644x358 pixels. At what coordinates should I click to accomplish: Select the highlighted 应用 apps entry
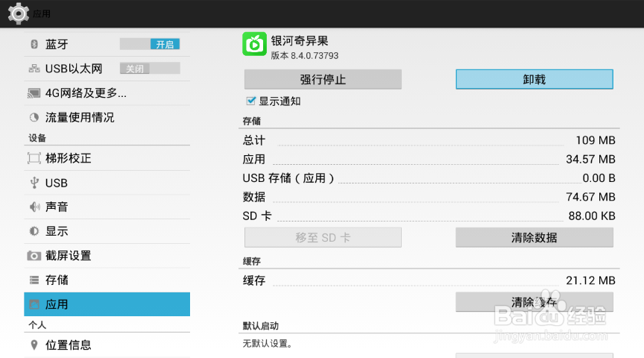(x=107, y=304)
